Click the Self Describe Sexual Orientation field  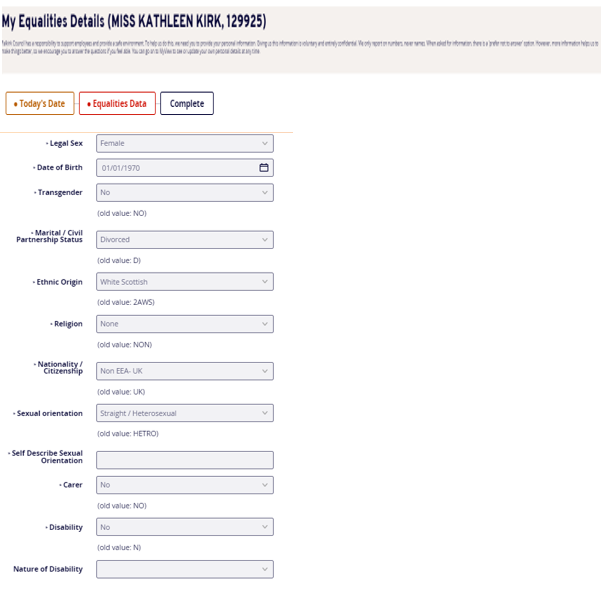(x=185, y=460)
